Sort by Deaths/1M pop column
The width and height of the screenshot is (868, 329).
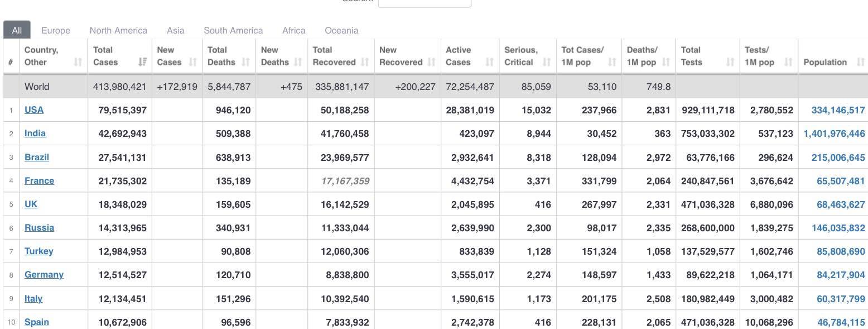click(x=648, y=56)
